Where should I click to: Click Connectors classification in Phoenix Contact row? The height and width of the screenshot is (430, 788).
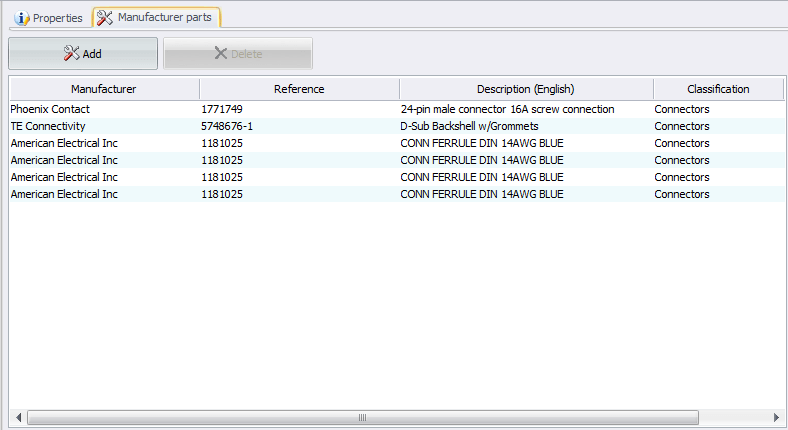point(682,109)
